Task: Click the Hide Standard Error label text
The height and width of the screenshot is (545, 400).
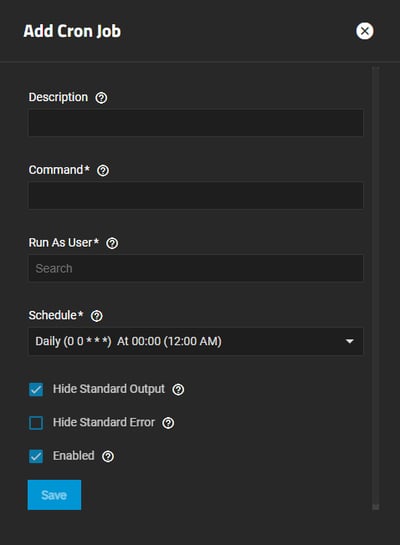Action: [x=104, y=422]
